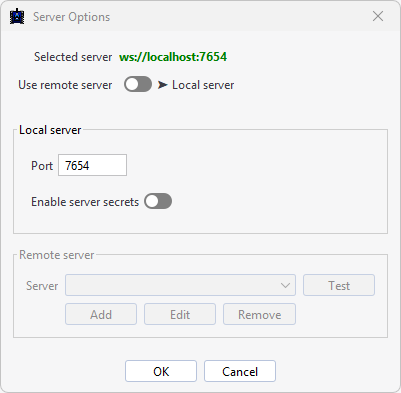
Task: Click the Server Options window title
Action: [71, 17]
